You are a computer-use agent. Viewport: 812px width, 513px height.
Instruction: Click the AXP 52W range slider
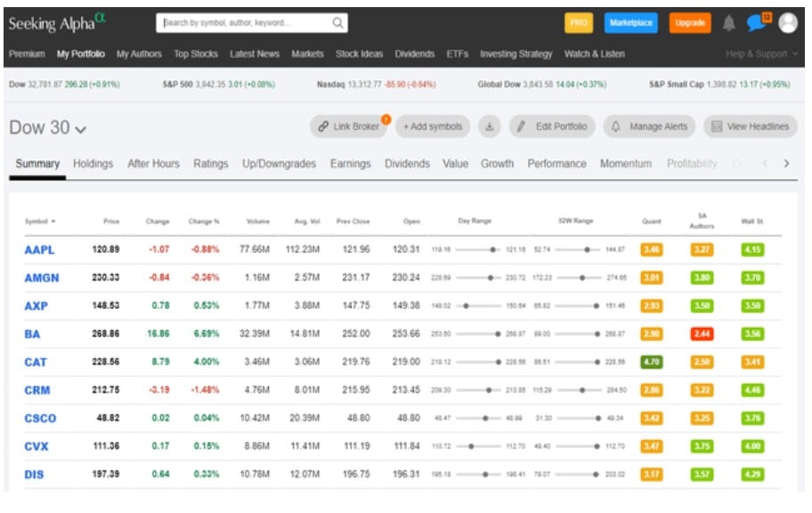tap(578, 305)
